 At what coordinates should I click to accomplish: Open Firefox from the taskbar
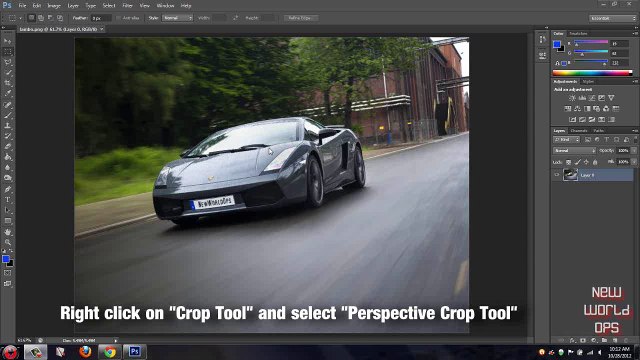click(x=85, y=352)
